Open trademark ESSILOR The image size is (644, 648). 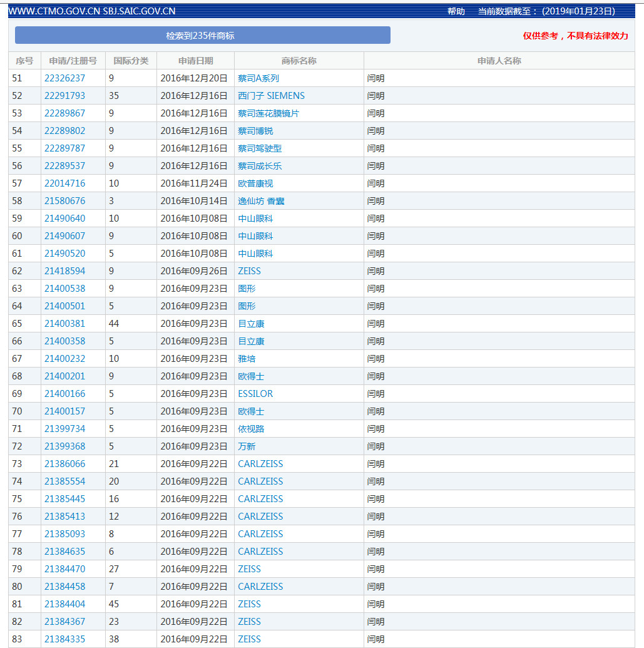click(x=255, y=394)
